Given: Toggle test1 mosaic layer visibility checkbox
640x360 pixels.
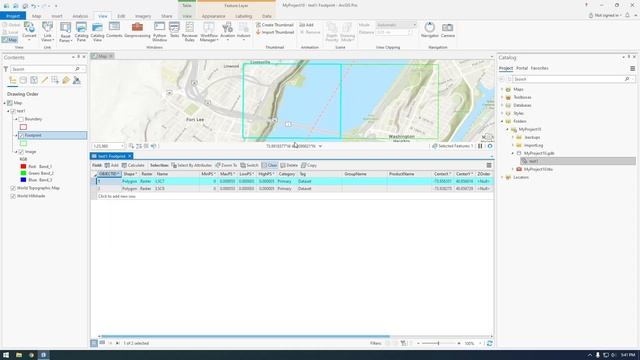Looking at the screenshot, I should [x=13, y=111].
